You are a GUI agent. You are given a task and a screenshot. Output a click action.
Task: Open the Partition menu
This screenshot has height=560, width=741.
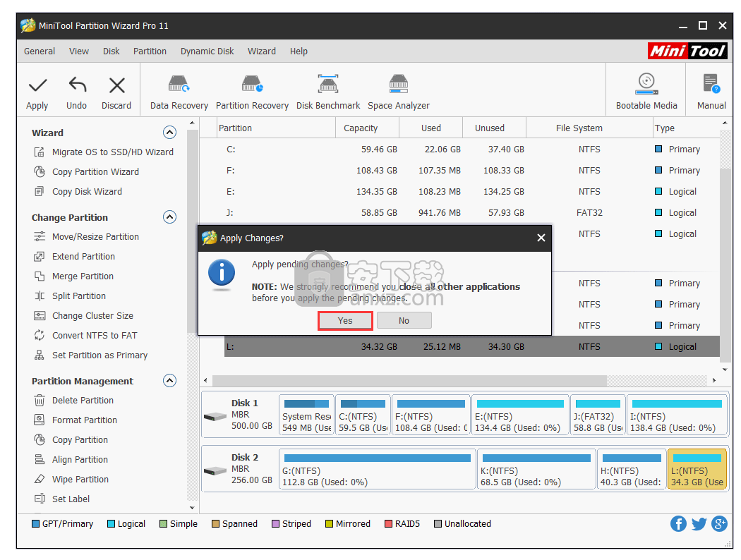(x=150, y=51)
